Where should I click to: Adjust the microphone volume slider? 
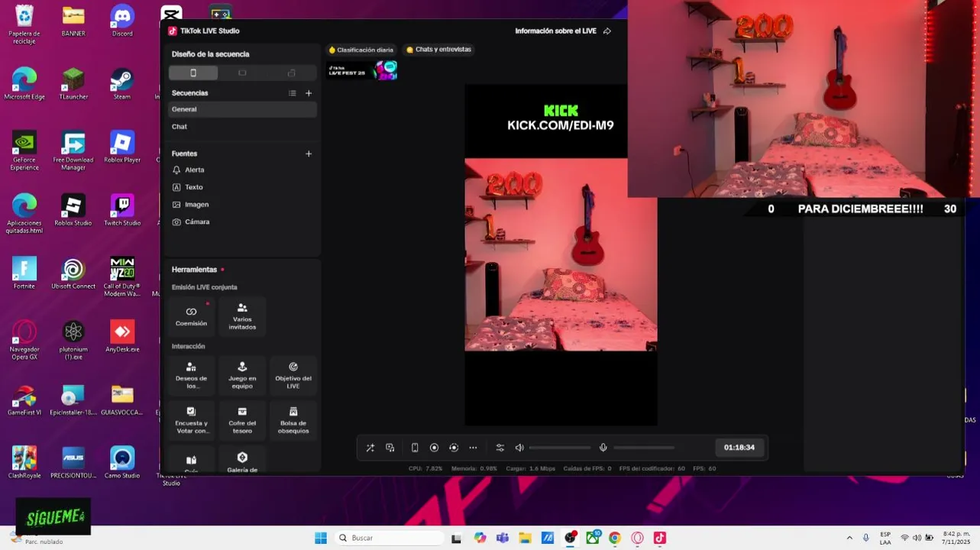644,448
